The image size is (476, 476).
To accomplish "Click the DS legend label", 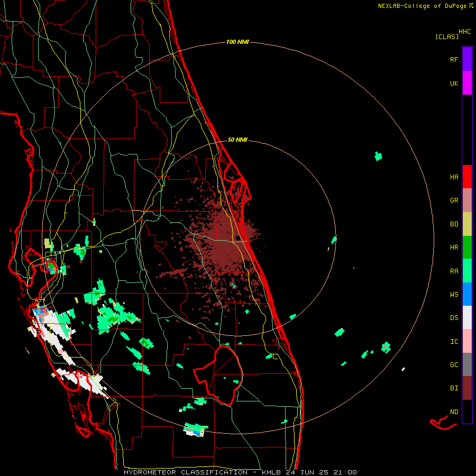I will [x=454, y=318].
